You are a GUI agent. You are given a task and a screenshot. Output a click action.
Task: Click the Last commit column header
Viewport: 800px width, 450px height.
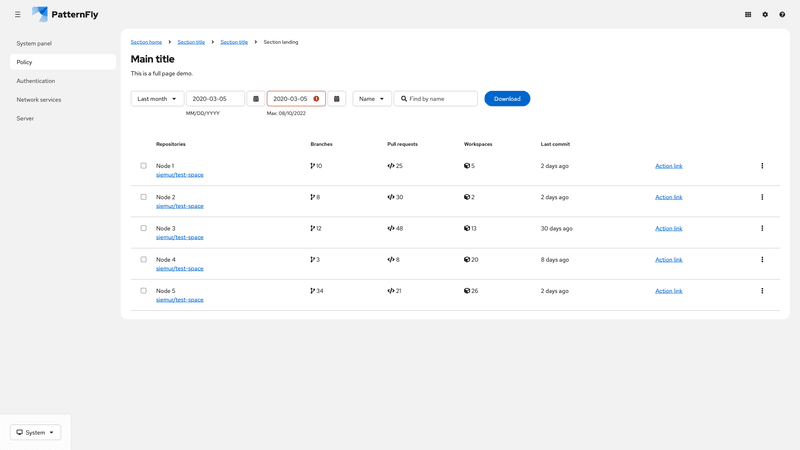coord(555,144)
